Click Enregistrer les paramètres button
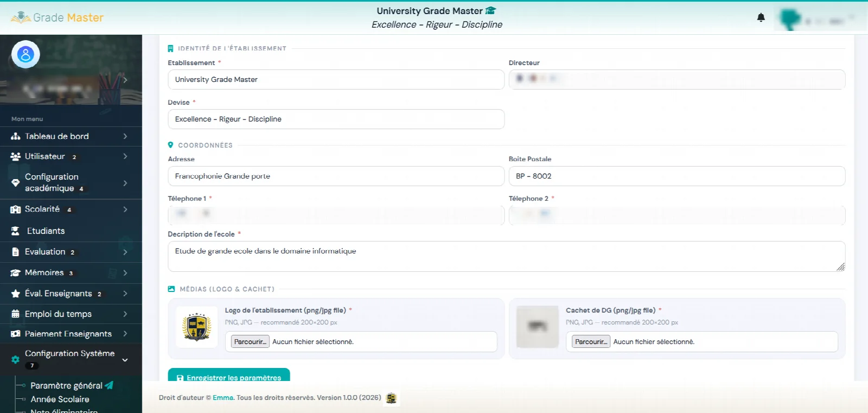The height and width of the screenshot is (413, 868). pyautogui.click(x=229, y=375)
